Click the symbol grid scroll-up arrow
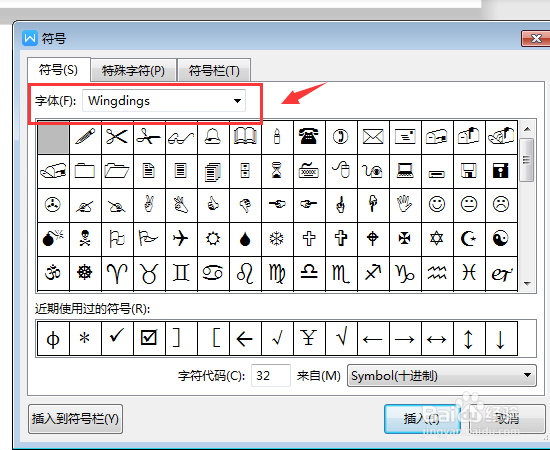 coord(527,129)
